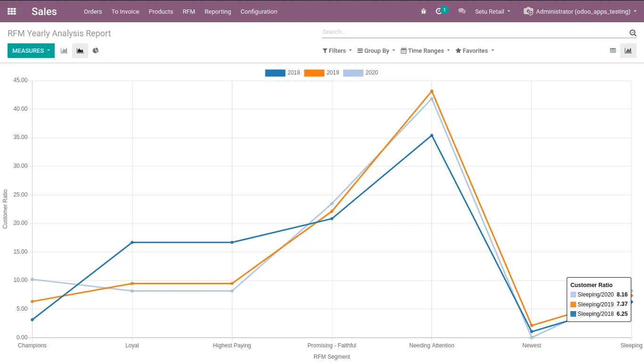Select the line chart icon
Screen dimensions: 644x362
click(80, 50)
